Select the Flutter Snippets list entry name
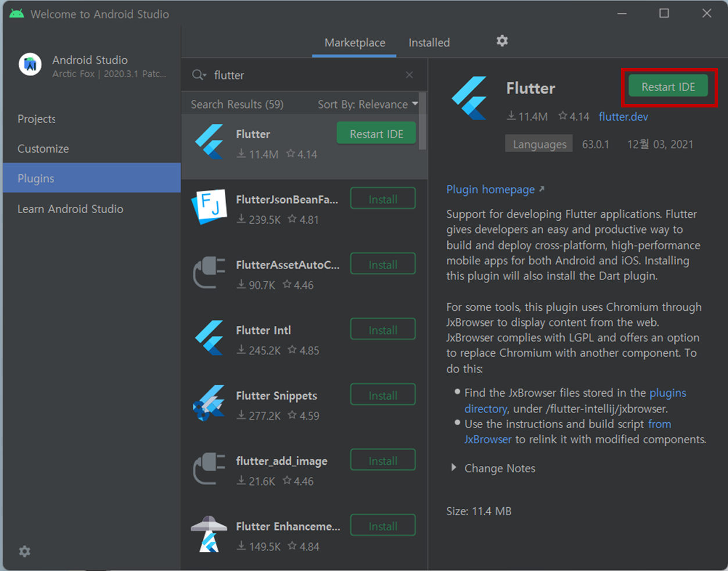This screenshot has width=728, height=571. tap(277, 396)
